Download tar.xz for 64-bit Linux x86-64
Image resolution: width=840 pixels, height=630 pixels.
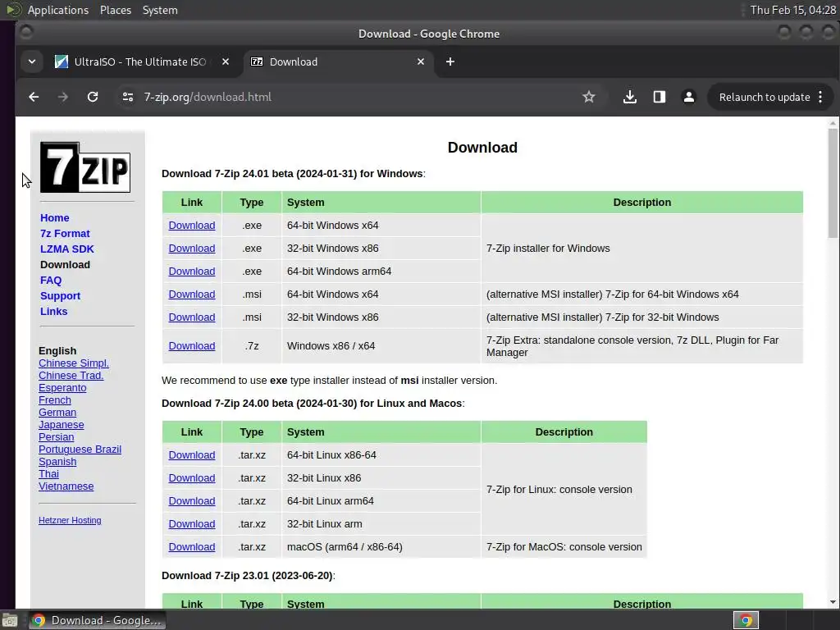pos(192,454)
